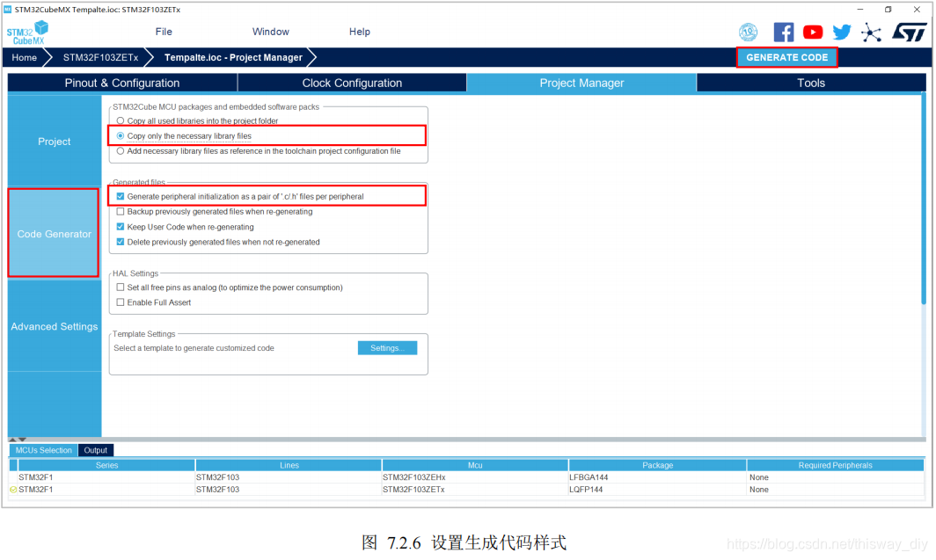Enable Backup previously generated files checkbox
Screen dimensions: 936x560
click(121, 212)
